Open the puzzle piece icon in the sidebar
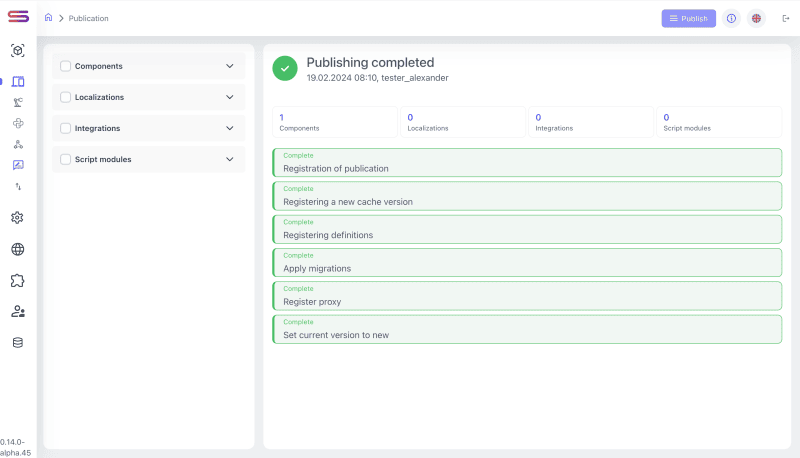Image resolution: width=800 pixels, height=458 pixels. pyautogui.click(x=17, y=281)
